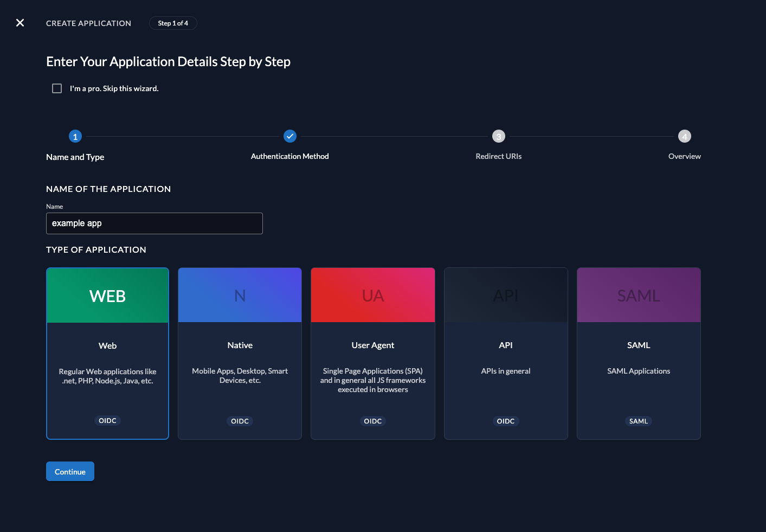Select the Native application type

pos(240,353)
